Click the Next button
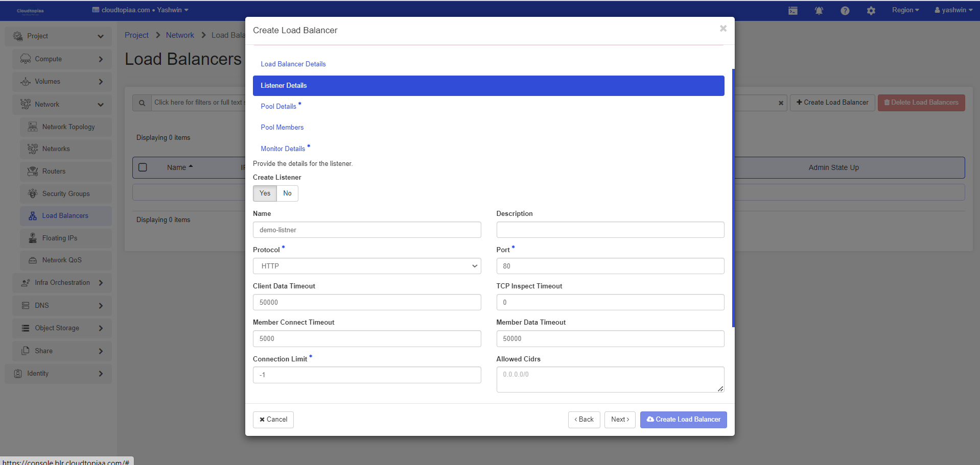This screenshot has height=465, width=980. pyautogui.click(x=620, y=420)
